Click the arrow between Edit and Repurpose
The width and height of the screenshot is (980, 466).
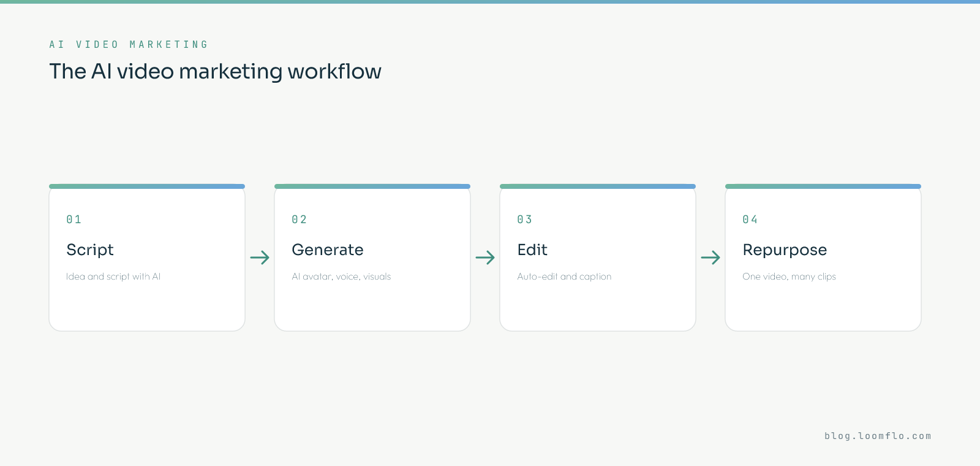tap(710, 258)
